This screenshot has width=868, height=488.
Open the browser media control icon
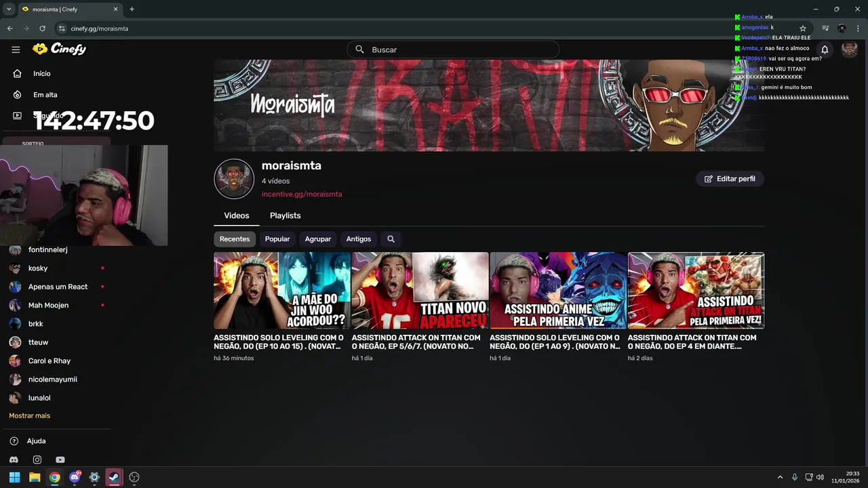pos(825,28)
